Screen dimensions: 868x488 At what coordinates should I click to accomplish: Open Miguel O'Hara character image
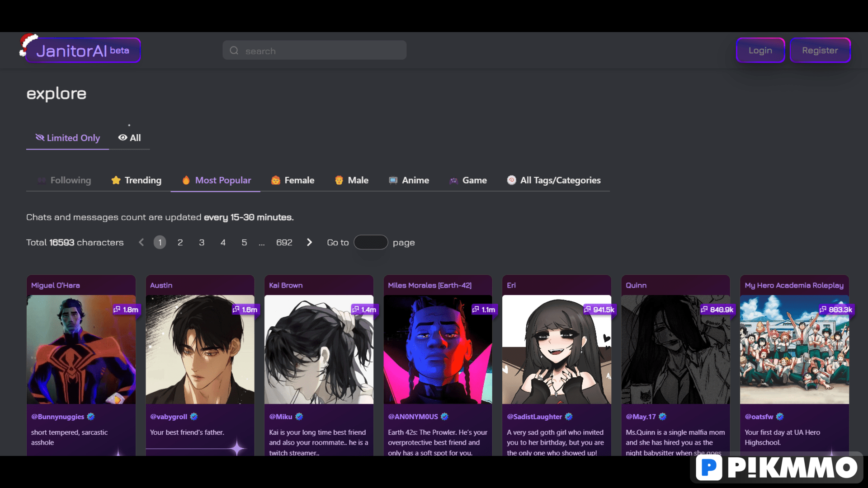(81, 349)
